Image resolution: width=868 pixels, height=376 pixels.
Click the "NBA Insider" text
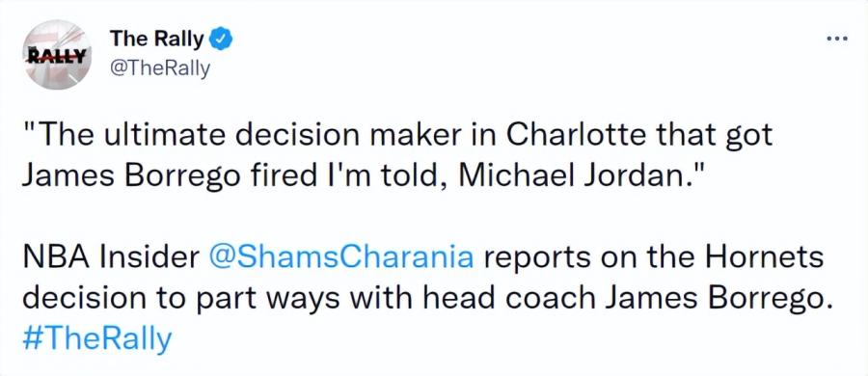(111, 258)
